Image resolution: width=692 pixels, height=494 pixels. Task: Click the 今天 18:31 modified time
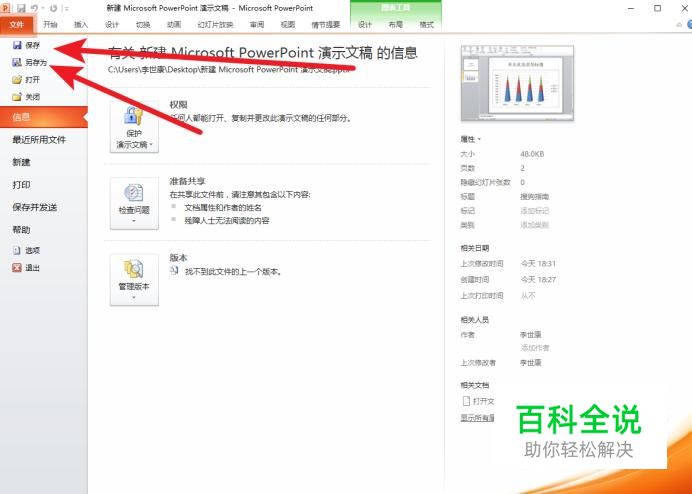538,264
